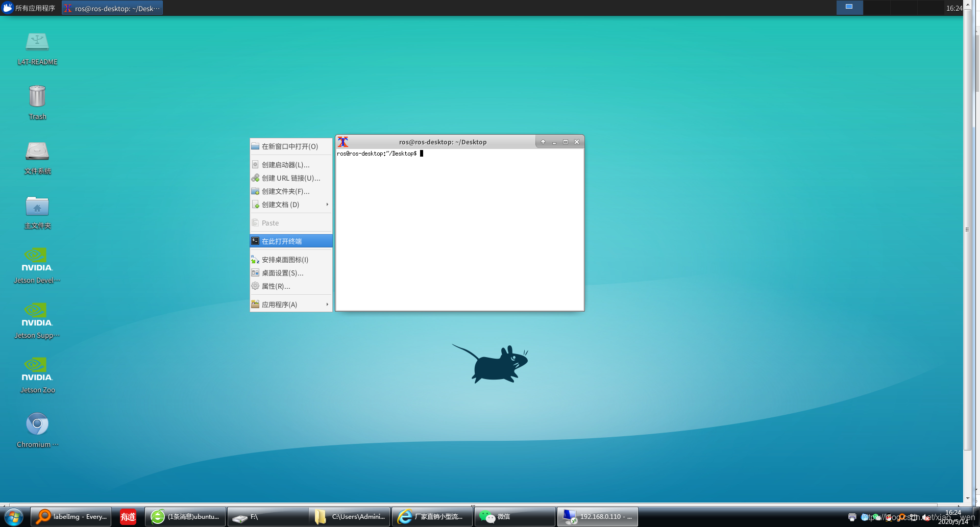Screen dimensions: 980x527
Task: Choose 创建文件夹(F)... menu entry
Action: pos(291,191)
